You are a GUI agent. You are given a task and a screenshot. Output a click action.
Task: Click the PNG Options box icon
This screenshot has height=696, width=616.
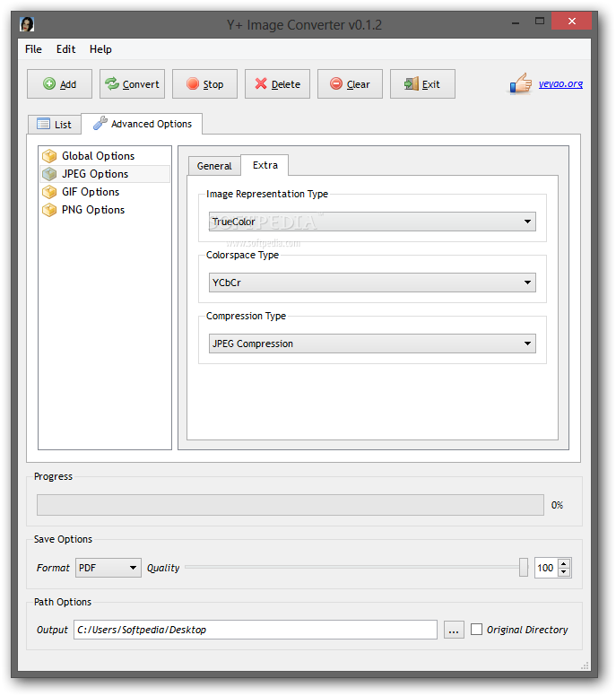pyautogui.click(x=49, y=210)
